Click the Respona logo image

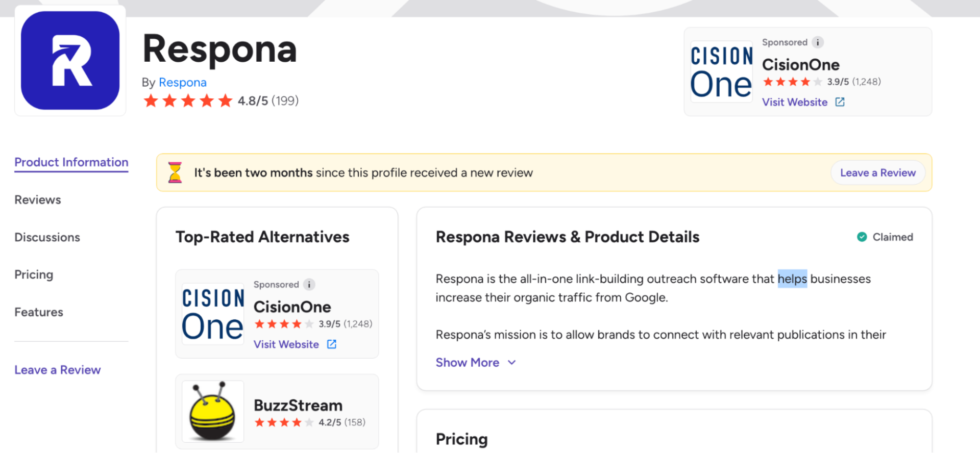click(70, 61)
